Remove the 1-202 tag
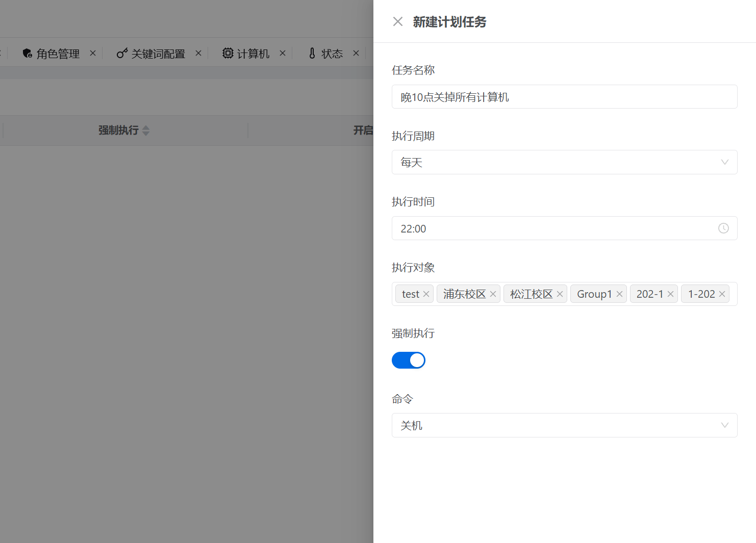Viewport: 756px width, 543px height. pyautogui.click(x=722, y=294)
